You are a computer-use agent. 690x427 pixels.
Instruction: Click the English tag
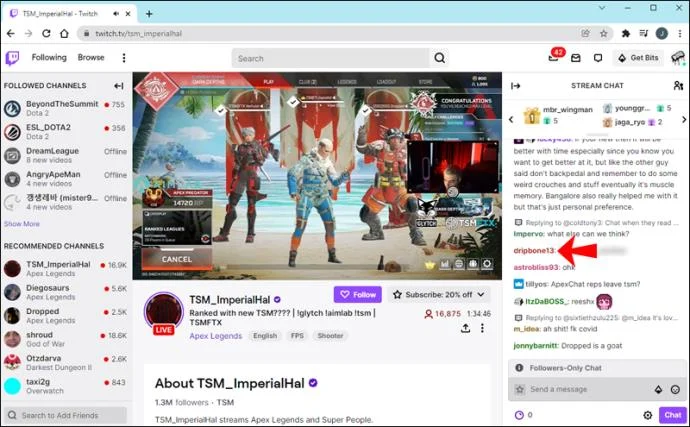pyautogui.click(x=265, y=336)
